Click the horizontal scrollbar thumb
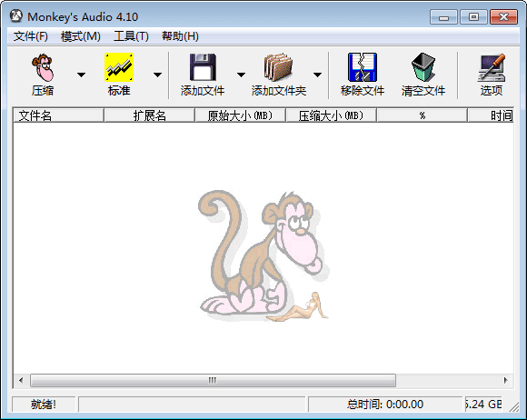Viewport: 527px width, 420px height. click(x=213, y=380)
